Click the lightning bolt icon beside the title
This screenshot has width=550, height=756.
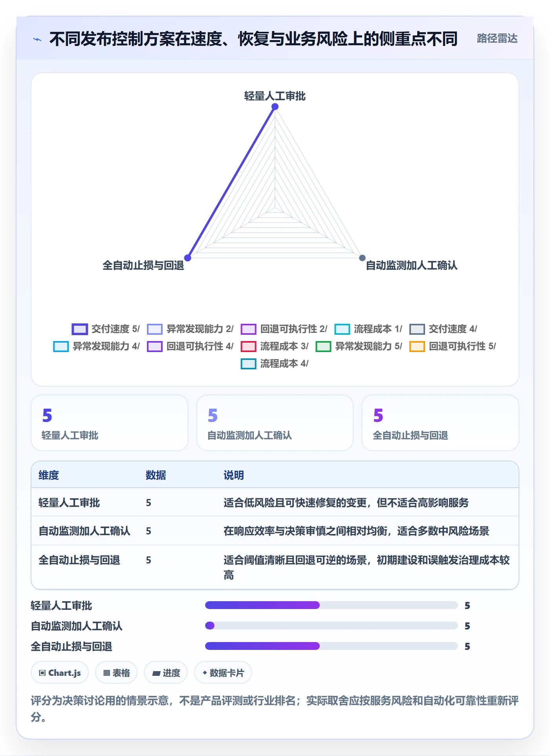pyautogui.click(x=37, y=39)
